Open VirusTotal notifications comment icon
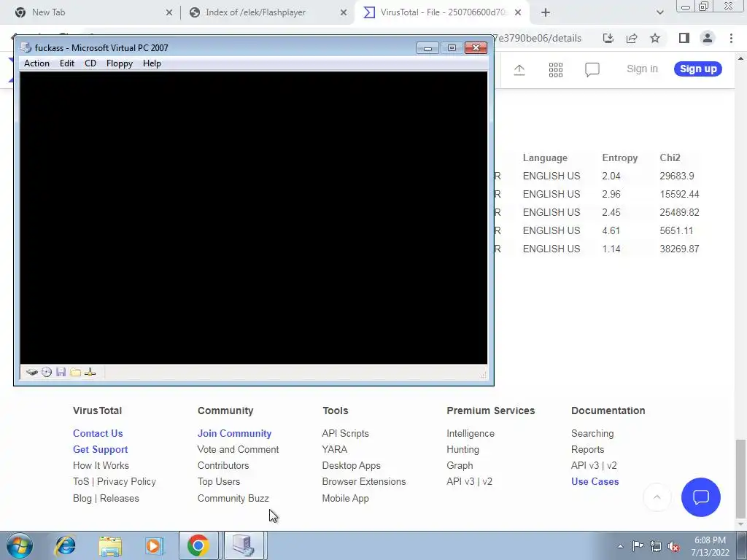Screen dimensions: 747x560 point(592,69)
